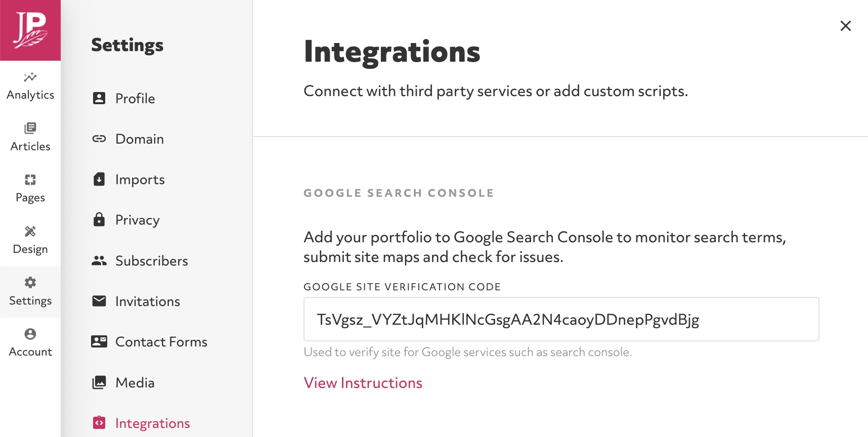Viewport: 868px width, 437px height.
Task: Close the Integrations panel with X
Action: pyautogui.click(x=846, y=26)
